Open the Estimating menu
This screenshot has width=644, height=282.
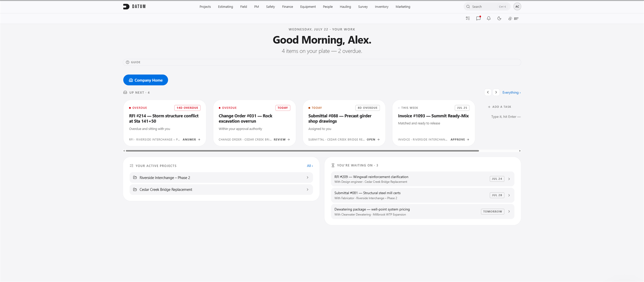click(x=225, y=7)
